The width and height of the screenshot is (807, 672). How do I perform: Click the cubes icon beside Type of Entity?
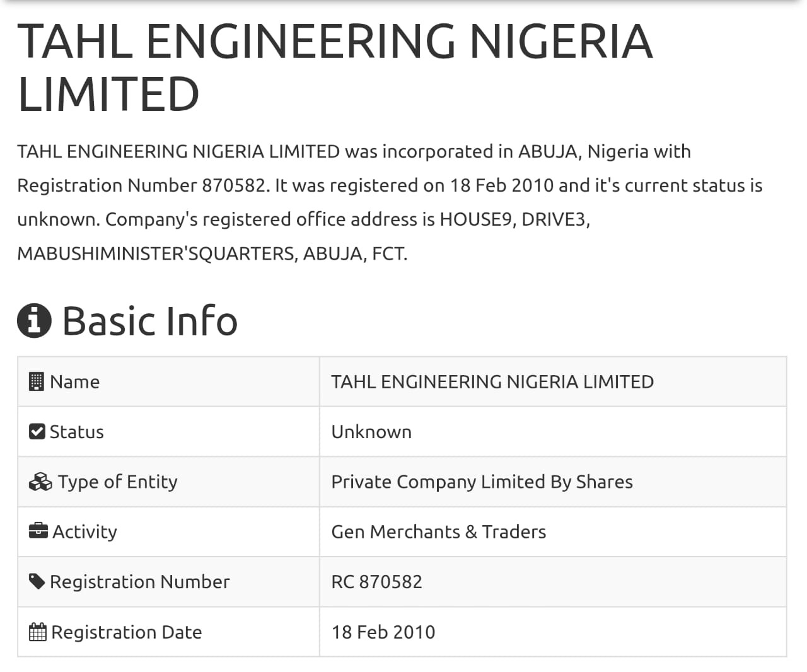40,482
